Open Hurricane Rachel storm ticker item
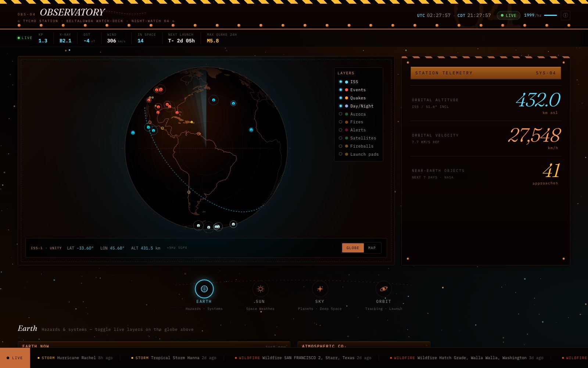The image size is (588, 368). [x=75, y=358]
